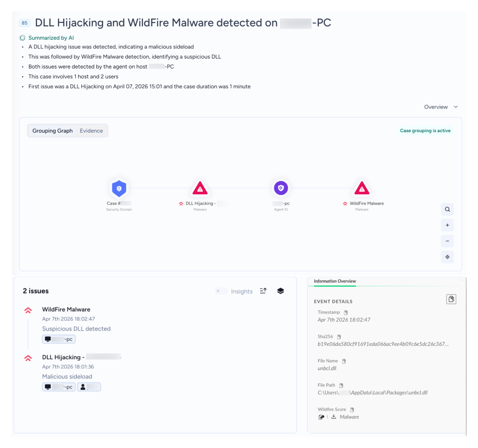Copy all event details with clipboard button
This screenshot has height=448, width=478.
coord(451,299)
